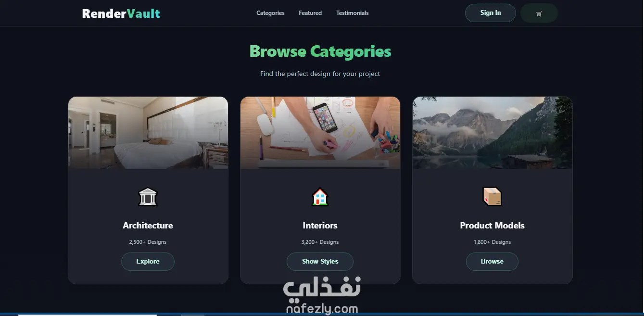Open Testimonials nav link
644x316 pixels.
click(x=353, y=13)
